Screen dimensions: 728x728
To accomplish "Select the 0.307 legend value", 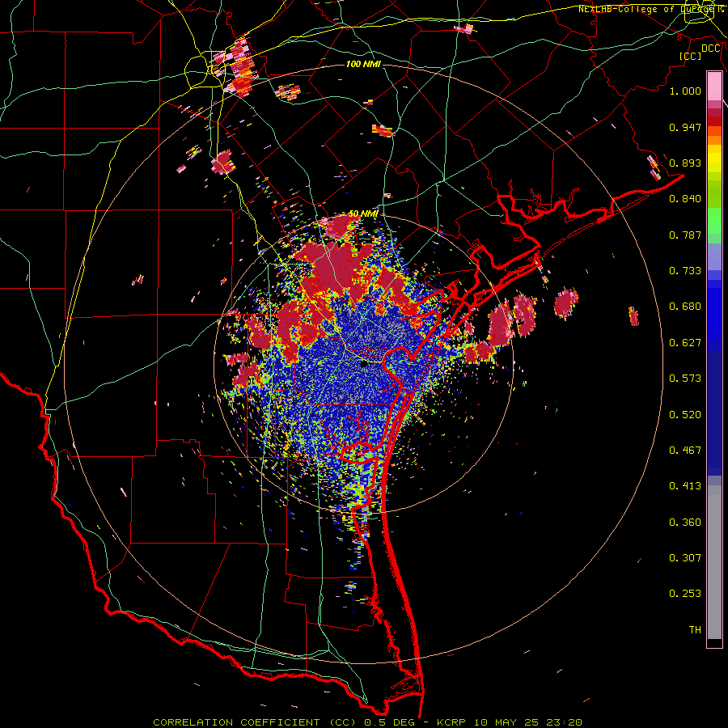I will click(685, 558).
